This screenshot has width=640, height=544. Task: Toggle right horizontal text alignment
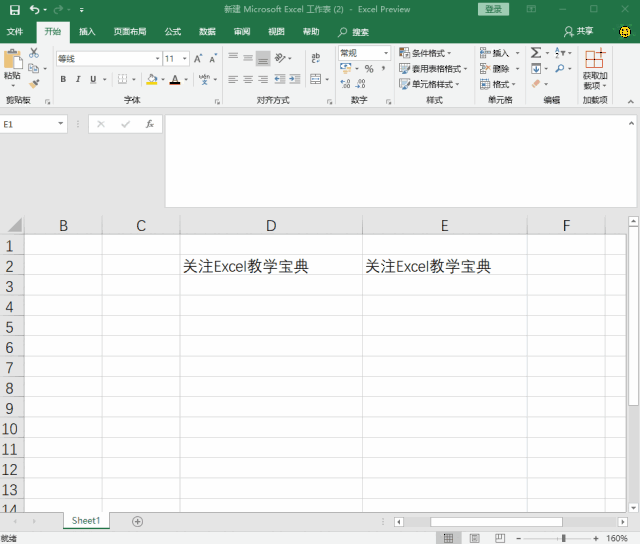263,79
